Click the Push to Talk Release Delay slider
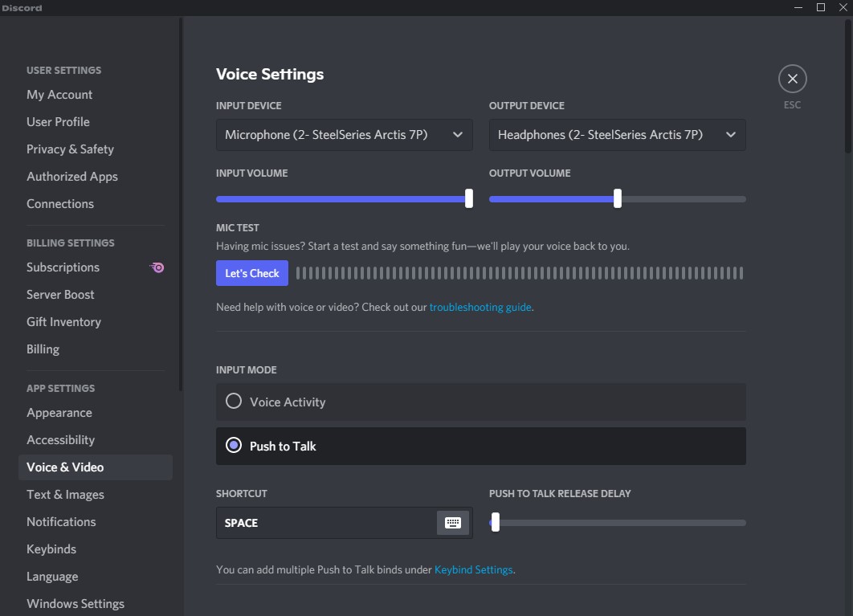Image resolution: width=853 pixels, height=616 pixels. tap(495, 522)
